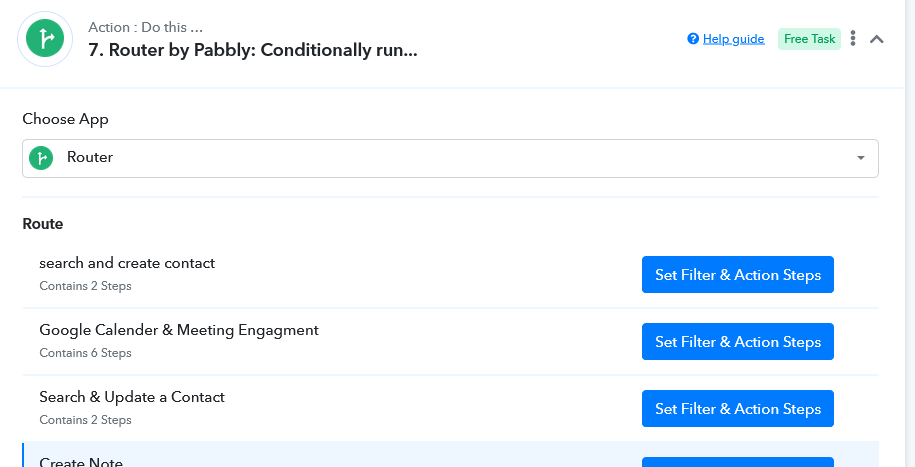Open the three-dot options menu
The image size is (915, 467).
[x=853, y=39]
